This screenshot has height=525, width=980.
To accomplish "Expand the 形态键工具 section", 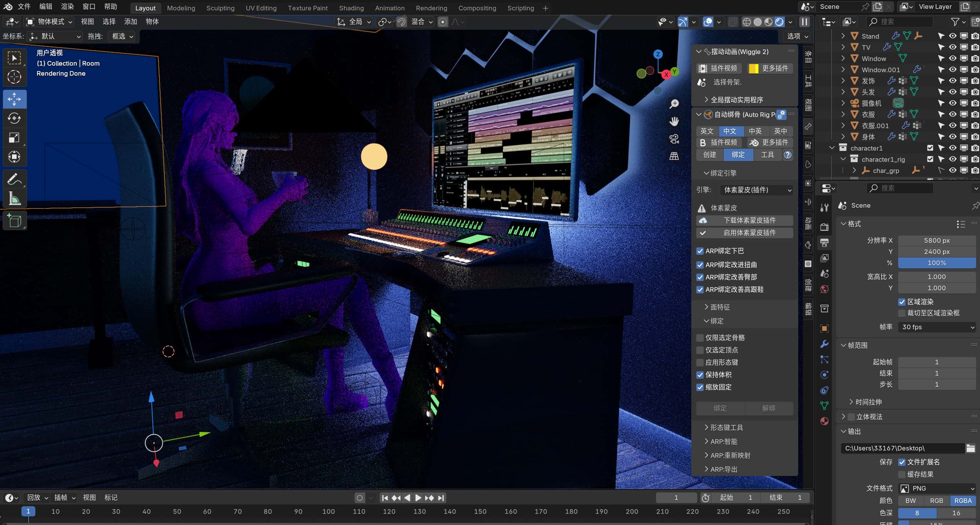I will pyautogui.click(x=726, y=427).
